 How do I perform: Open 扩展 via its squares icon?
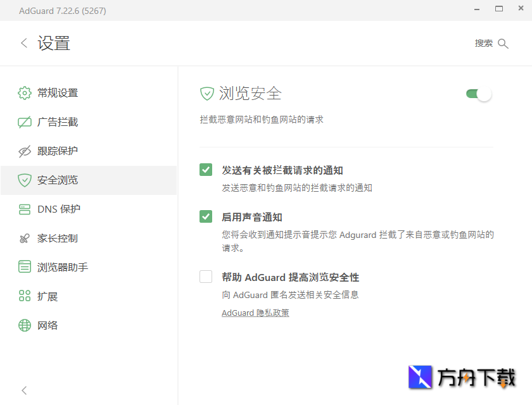point(24,296)
